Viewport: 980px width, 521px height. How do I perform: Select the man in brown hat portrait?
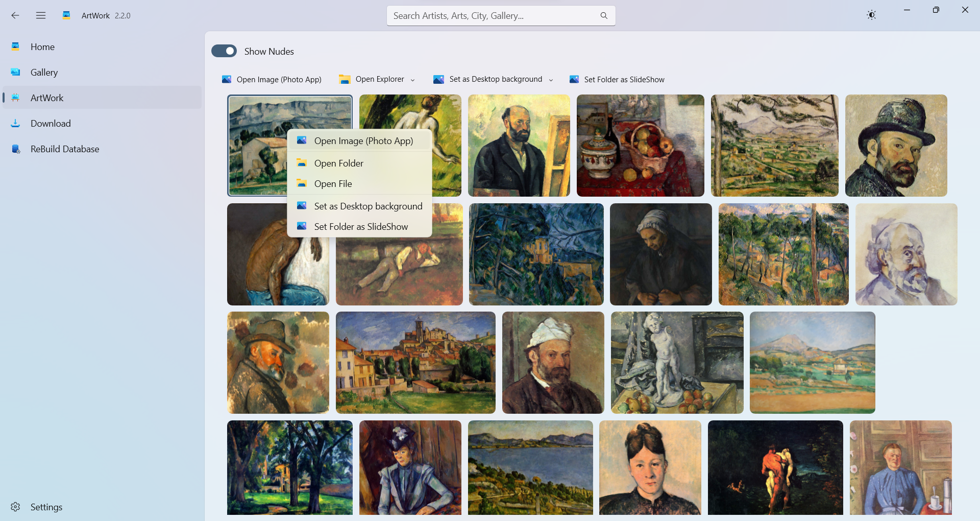pyautogui.click(x=278, y=363)
